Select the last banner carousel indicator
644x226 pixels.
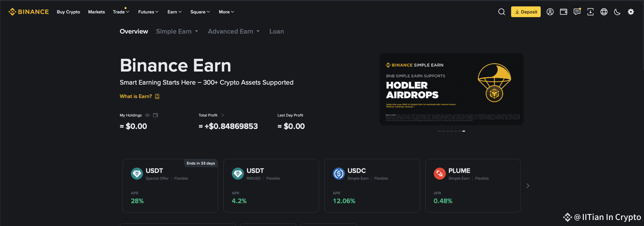click(x=464, y=131)
